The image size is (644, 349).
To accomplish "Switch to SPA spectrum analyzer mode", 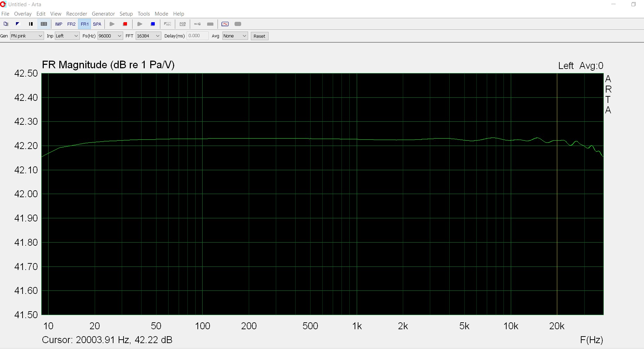I will tap(97, 24).
